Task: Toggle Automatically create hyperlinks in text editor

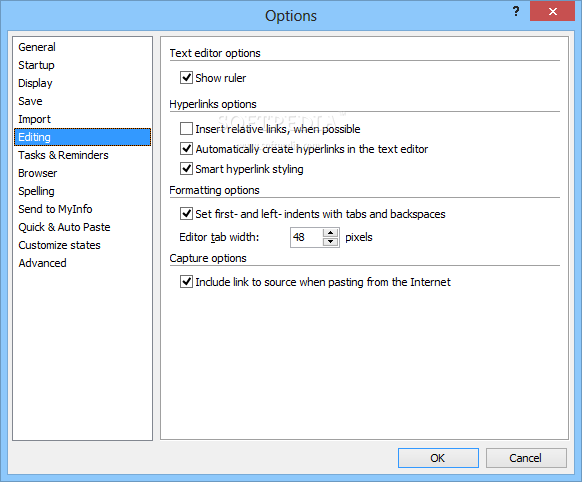Action: (186, 149)
